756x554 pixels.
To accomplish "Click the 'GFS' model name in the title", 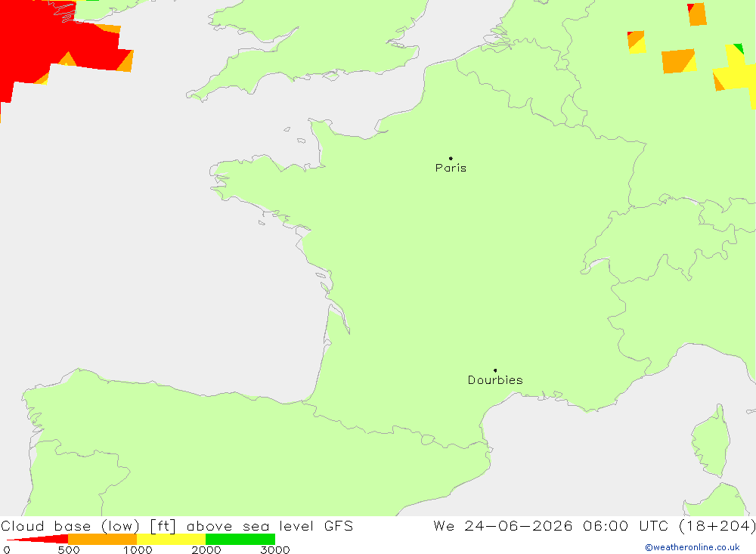I will click(339, 525).
